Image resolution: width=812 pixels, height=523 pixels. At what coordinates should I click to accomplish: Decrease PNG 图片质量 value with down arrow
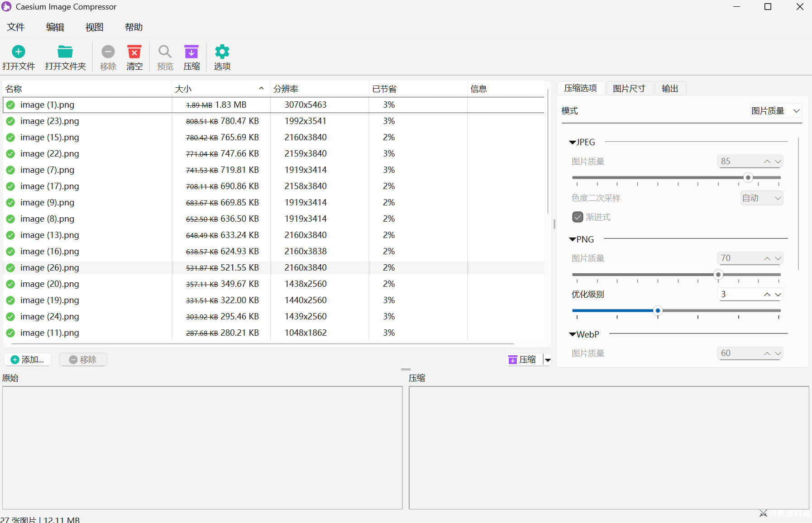[x=778, y=258]
